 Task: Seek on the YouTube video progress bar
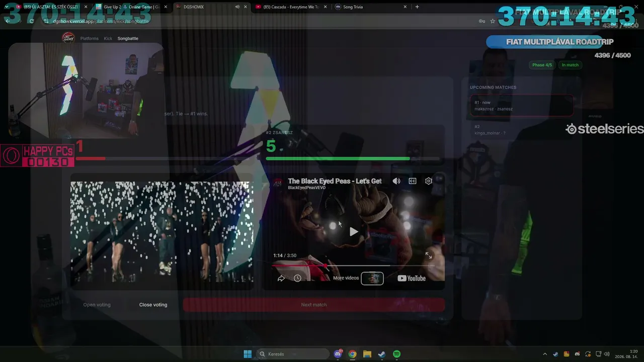coord(354,265)
